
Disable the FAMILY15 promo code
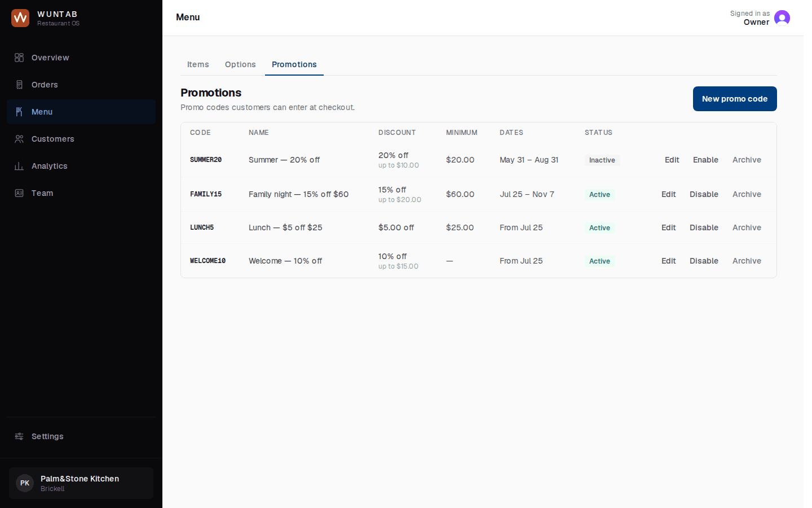click(704, 194)
